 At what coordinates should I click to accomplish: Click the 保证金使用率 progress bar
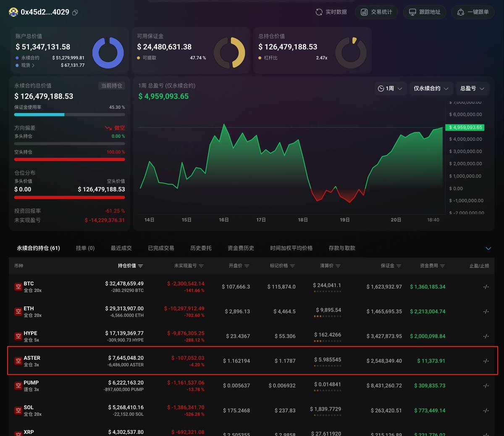click(x=69, y=114)
